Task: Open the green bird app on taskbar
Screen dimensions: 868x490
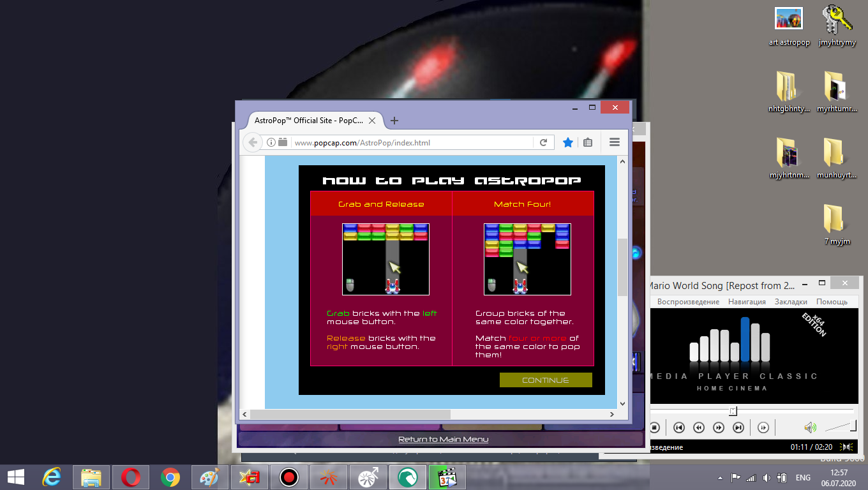Action: (x=408, y=477)
